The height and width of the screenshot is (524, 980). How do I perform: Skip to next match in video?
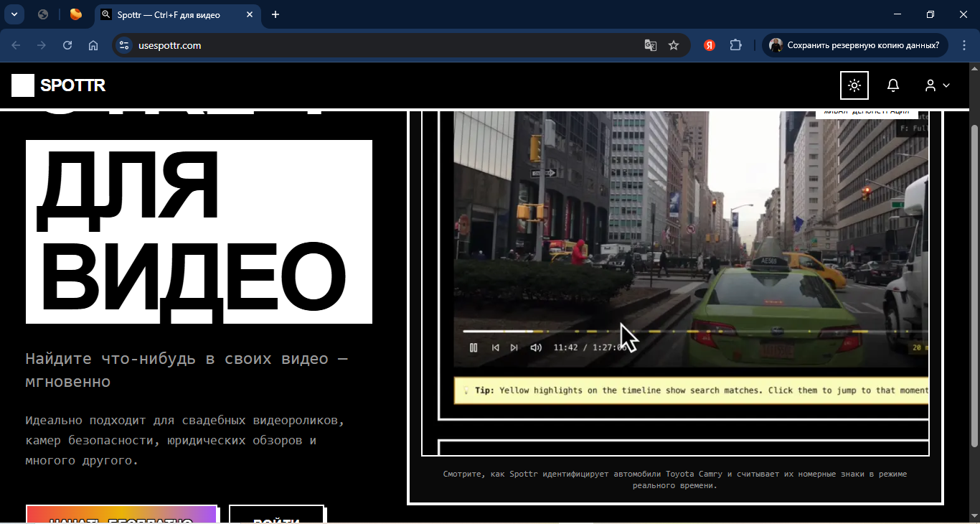tap(514, 347)
